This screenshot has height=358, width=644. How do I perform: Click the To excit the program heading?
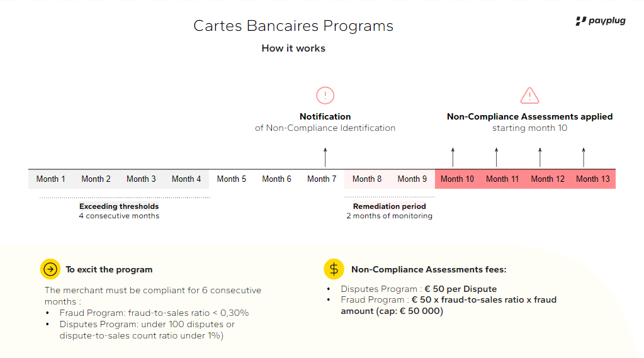(109, 269)
